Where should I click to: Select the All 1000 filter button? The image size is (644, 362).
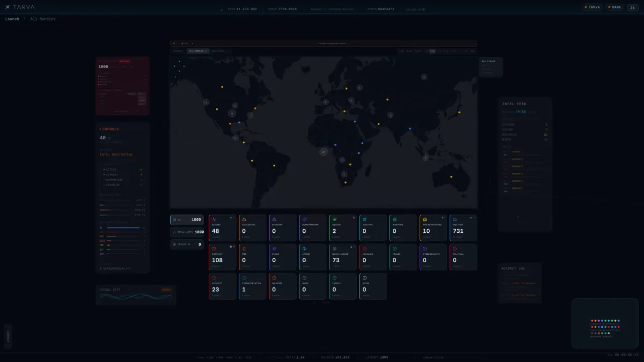coord(187,219)
